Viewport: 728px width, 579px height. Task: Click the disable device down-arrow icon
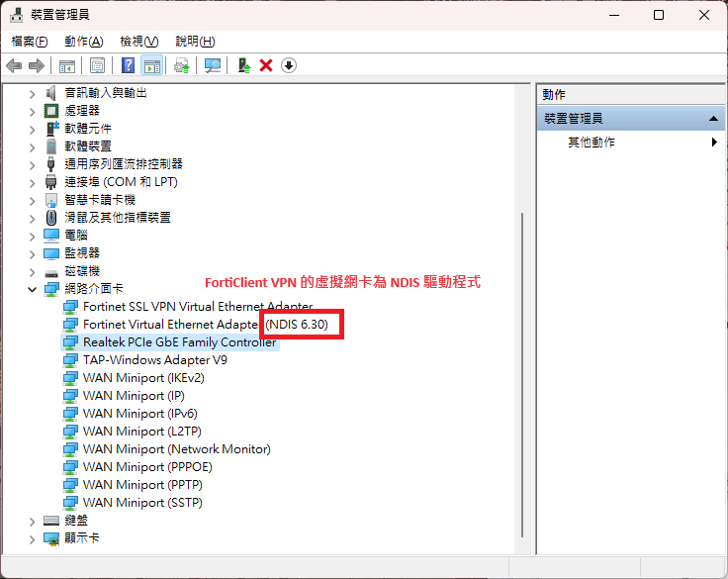pos(289,65)
